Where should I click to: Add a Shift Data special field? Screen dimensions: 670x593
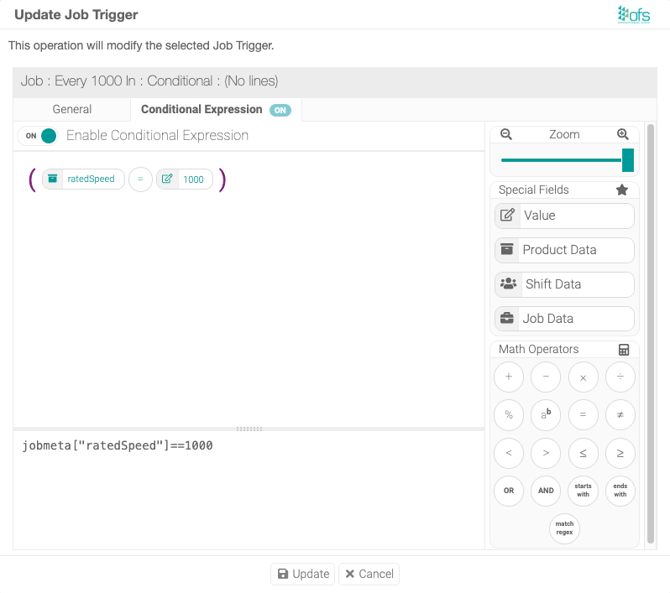565,284
